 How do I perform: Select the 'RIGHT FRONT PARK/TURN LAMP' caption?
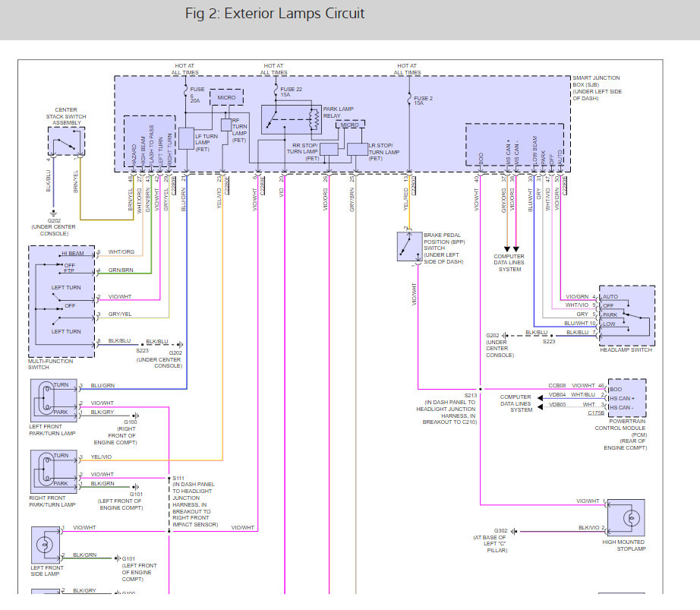[52, 501]
